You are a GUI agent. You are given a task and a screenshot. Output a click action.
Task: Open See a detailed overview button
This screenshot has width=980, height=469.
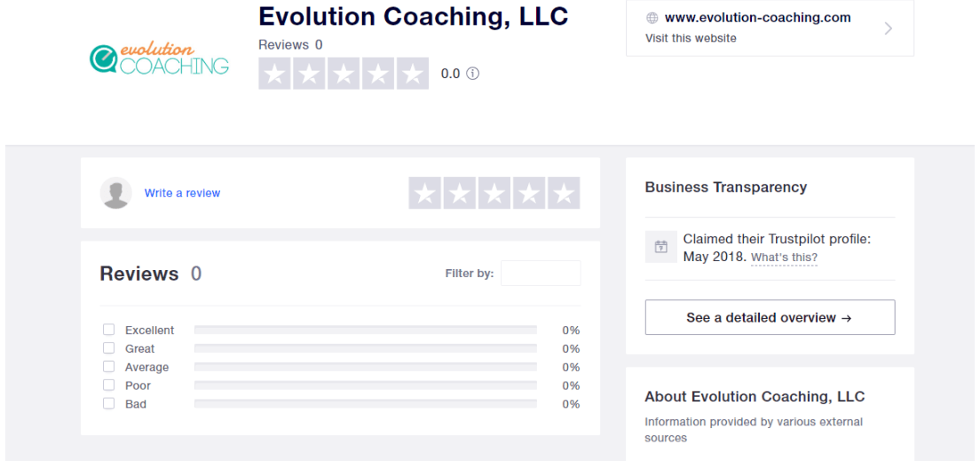(770, 318)
